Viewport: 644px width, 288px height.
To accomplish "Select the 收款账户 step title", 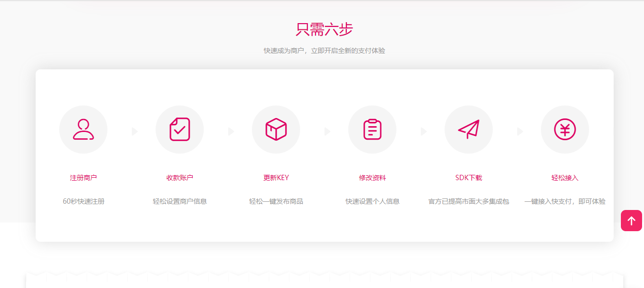I will point(180,178).
